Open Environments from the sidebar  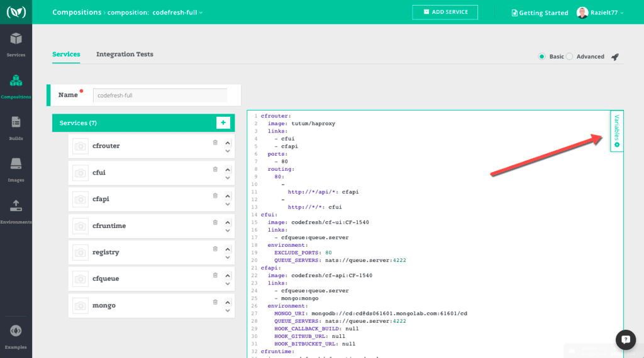click(x=16, y=210)
